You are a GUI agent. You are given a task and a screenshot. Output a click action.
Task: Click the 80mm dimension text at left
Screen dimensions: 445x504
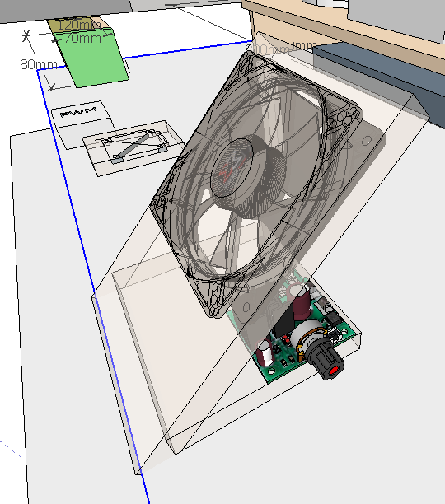tap(39, 64)
